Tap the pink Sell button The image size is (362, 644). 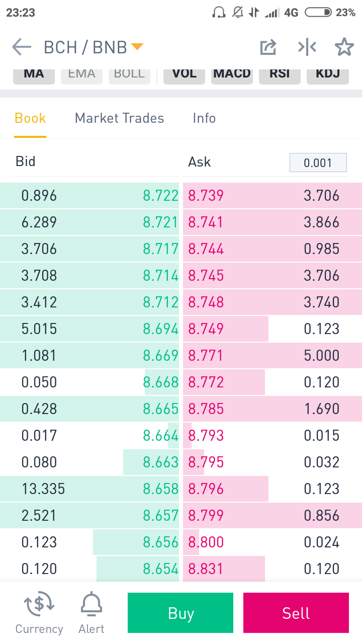tap(296, 613)
